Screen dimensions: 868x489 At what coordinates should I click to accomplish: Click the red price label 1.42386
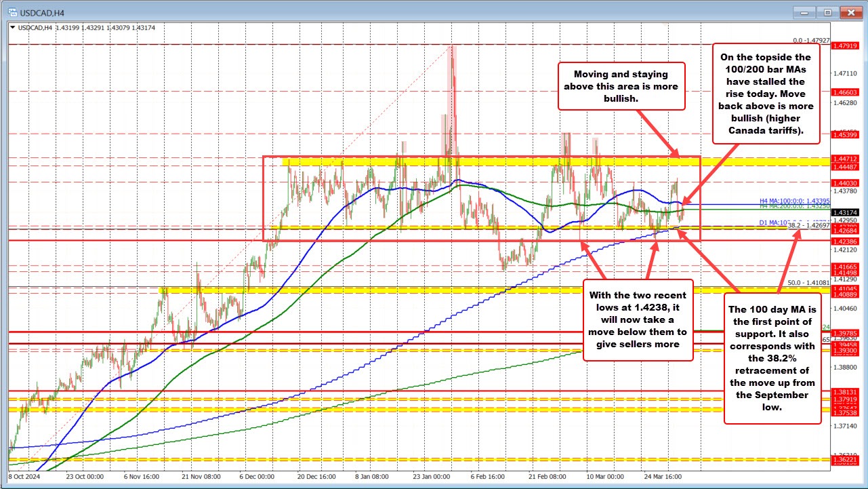coord(845,241)
